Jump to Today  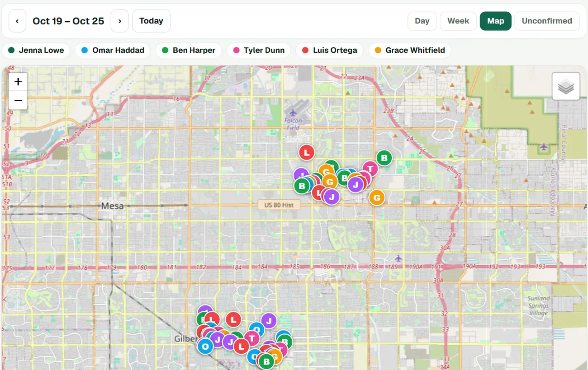151,21
